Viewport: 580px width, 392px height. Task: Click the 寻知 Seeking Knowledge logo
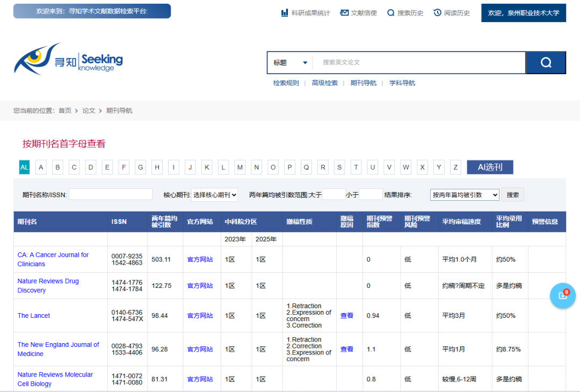[68, 60]
